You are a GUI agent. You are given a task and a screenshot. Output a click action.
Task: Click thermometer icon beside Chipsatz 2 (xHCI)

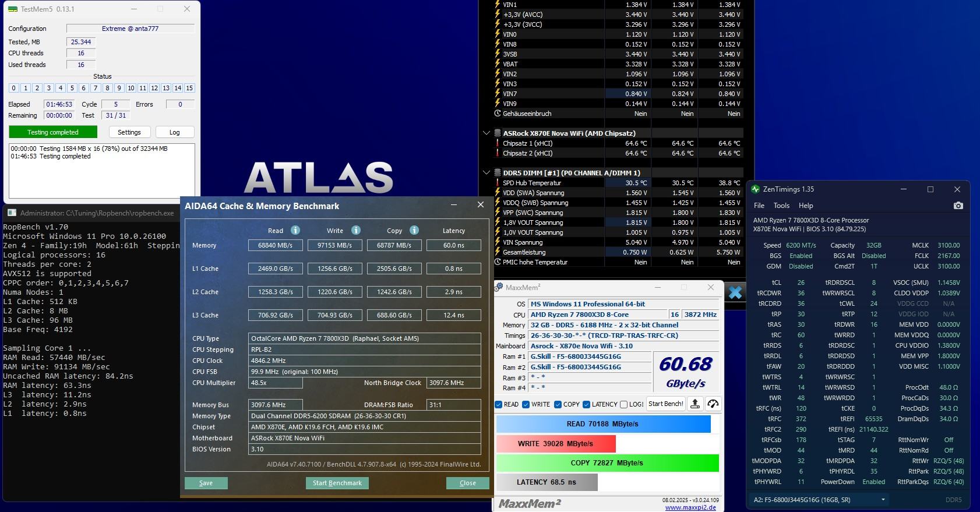(x=498, y=153)
